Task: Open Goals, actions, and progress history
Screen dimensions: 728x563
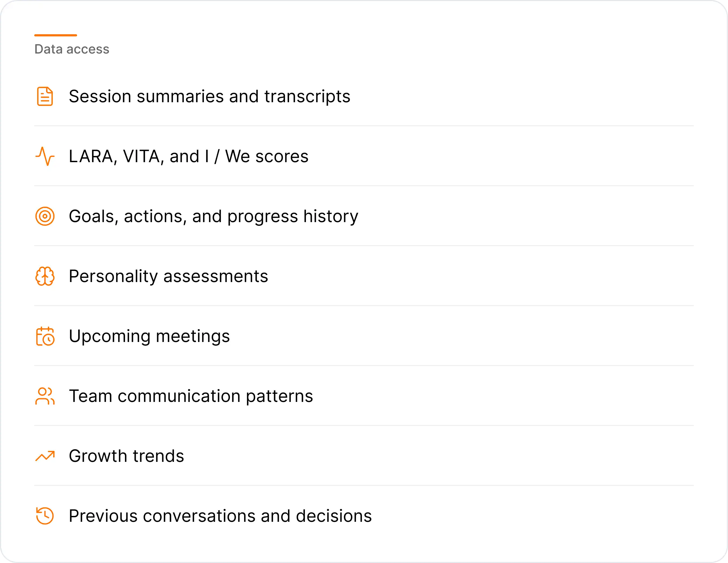Action: click(x=213, y=216)
